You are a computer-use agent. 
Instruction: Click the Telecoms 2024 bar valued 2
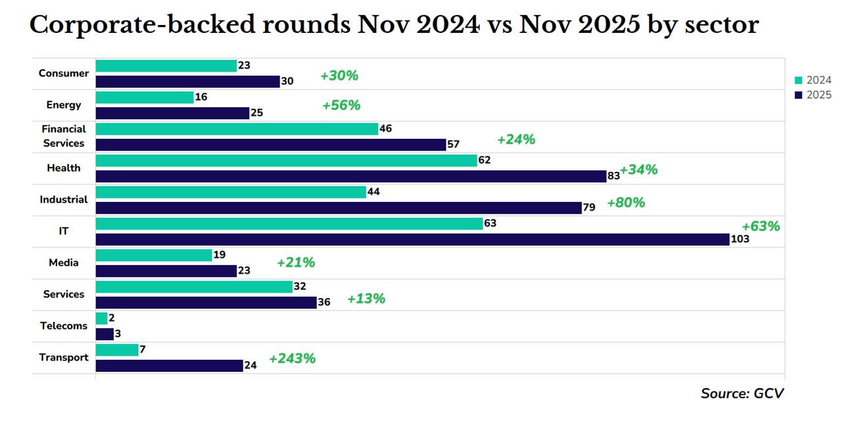point(101,318)
